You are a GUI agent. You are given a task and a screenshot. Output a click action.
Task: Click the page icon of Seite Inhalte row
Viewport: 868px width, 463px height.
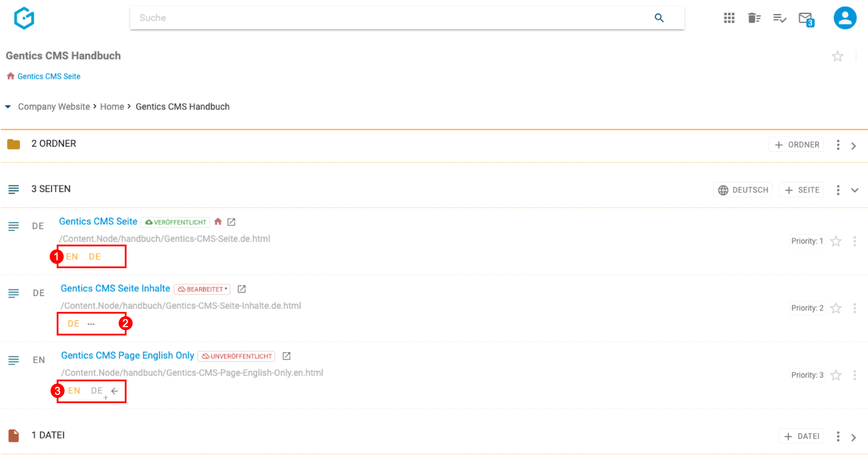pos(14,293)
